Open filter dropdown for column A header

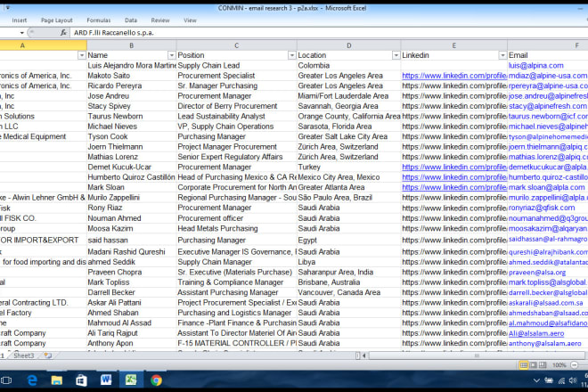pos(82,55)
